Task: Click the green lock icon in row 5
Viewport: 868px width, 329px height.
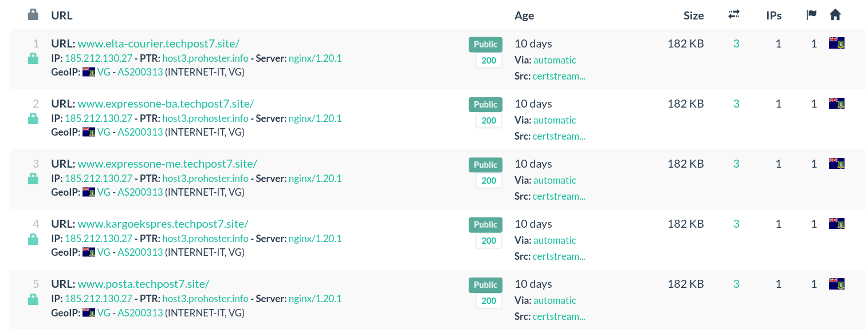Action: pyautogui.click(x=33, y=299)
